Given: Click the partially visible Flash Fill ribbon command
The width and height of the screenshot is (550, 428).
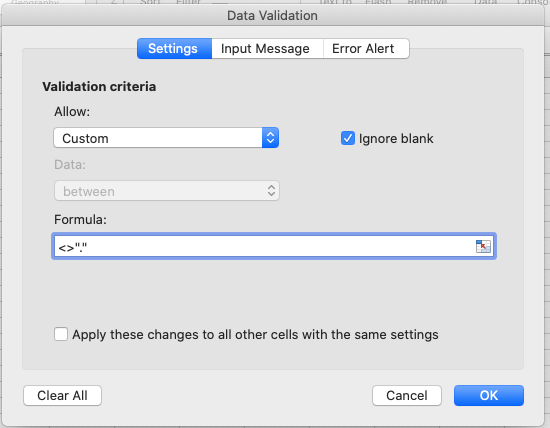Looking at the screenshot, I should pyautogui.click(x=378, y=2).
